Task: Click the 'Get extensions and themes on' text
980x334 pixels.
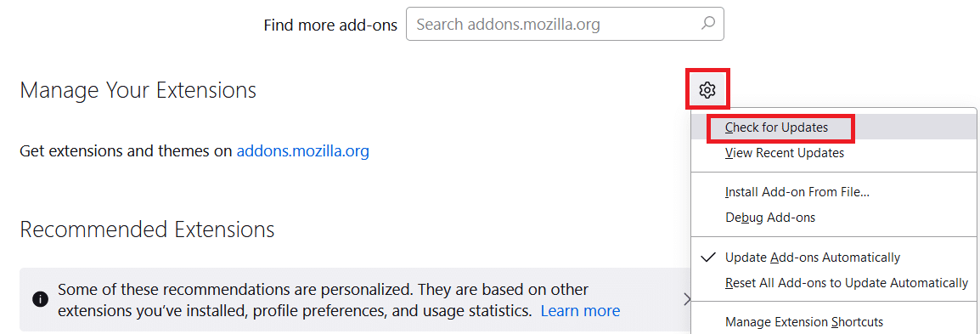Action: [127, 151]
